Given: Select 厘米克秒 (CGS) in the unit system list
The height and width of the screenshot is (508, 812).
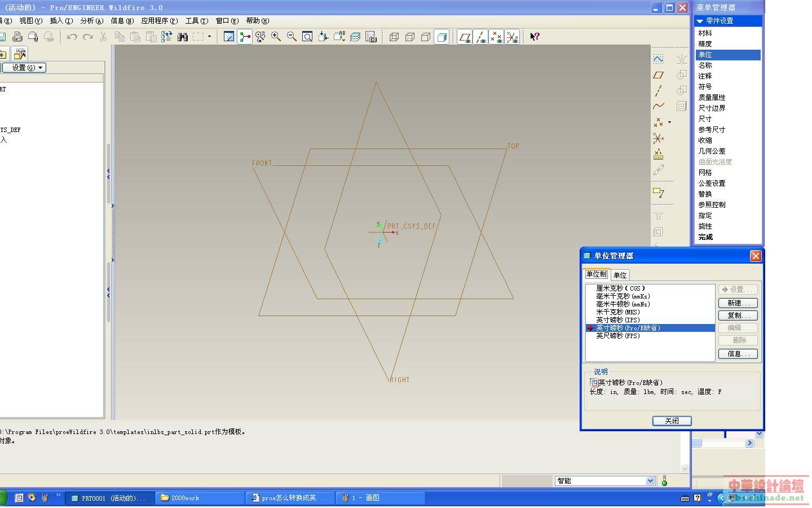Looking at the screenshot, I should click(x=620, y=288).
